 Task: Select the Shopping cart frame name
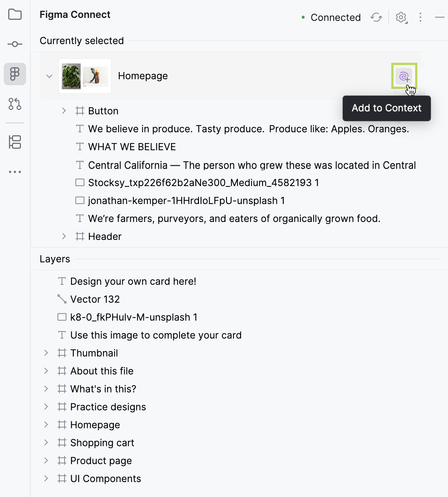click(x=102, y=443)
